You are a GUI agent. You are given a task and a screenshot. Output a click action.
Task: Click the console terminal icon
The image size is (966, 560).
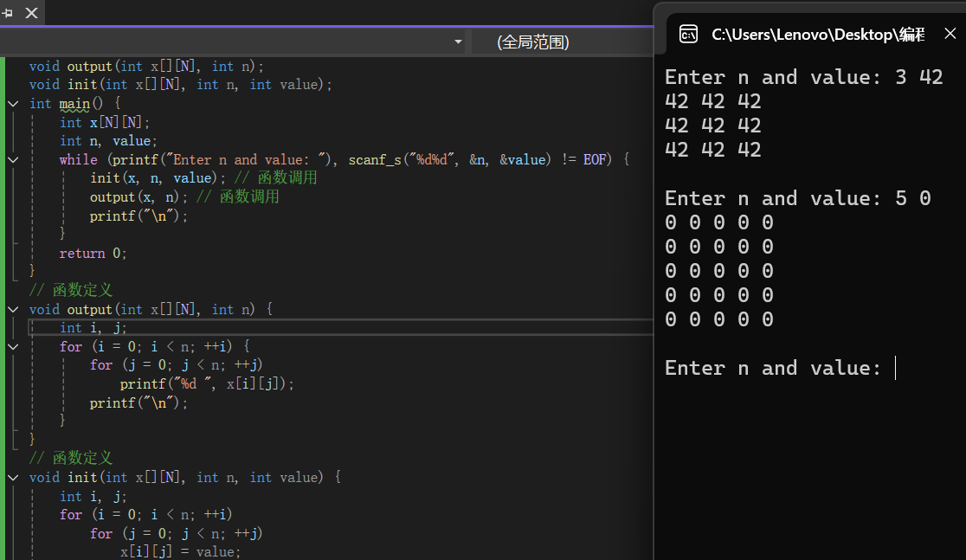point(688,35)
